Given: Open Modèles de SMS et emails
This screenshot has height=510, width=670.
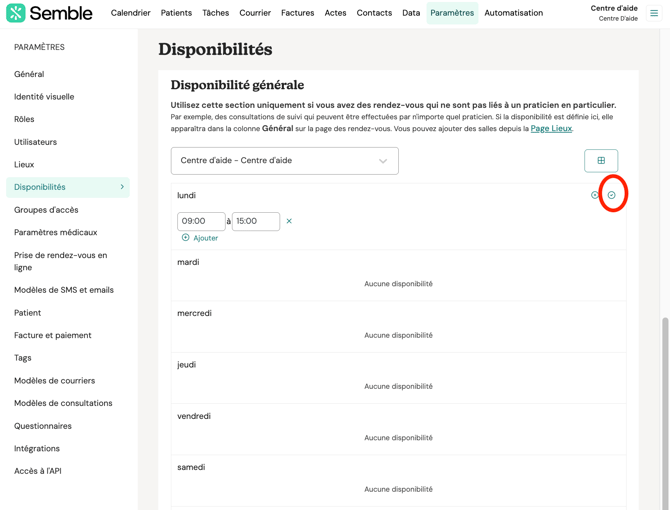Looking at the screenshot, I should tap(64, 290).
